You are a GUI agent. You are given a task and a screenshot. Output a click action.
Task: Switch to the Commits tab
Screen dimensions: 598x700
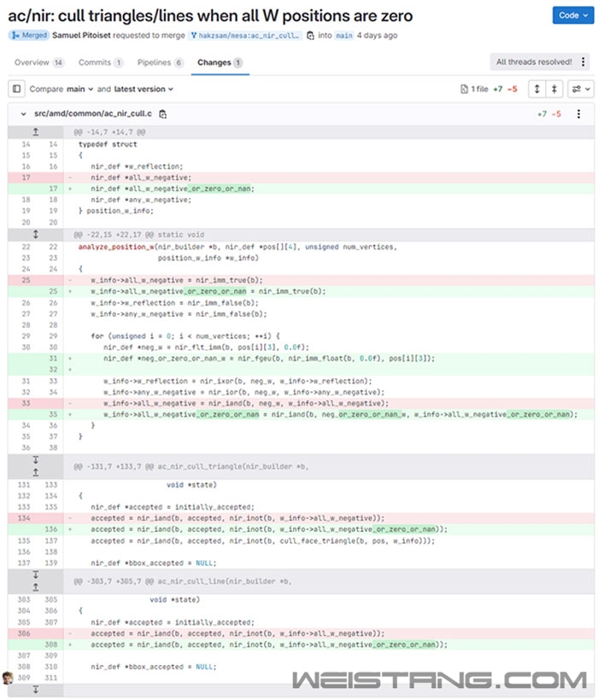101,62
